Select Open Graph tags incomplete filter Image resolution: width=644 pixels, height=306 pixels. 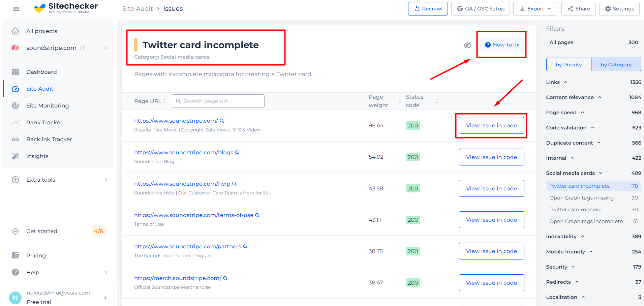[593, 221]
